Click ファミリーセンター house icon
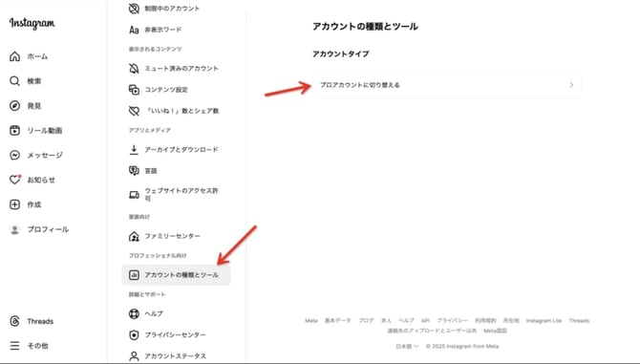Screen dimensions: 640x364 (x=134, y=236)
